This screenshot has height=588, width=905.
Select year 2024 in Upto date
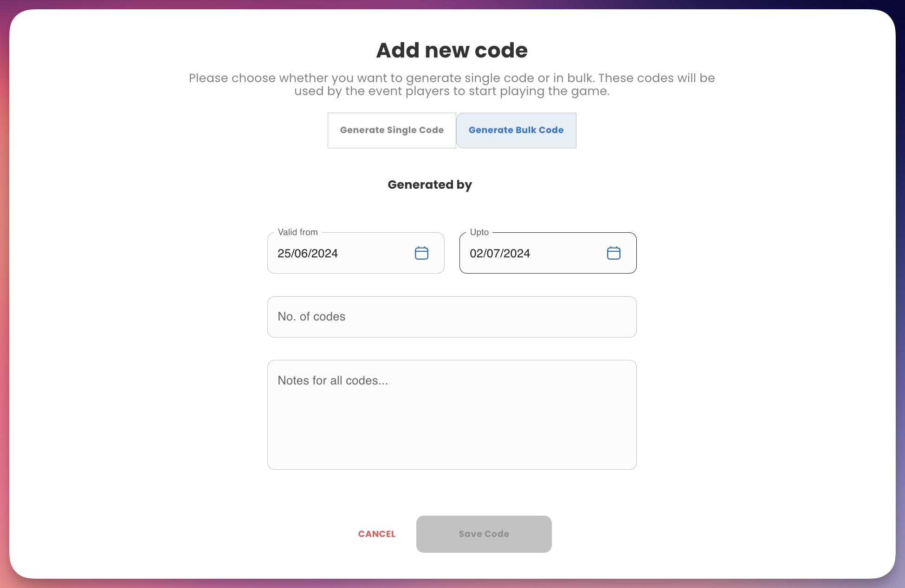coord(517,254)
